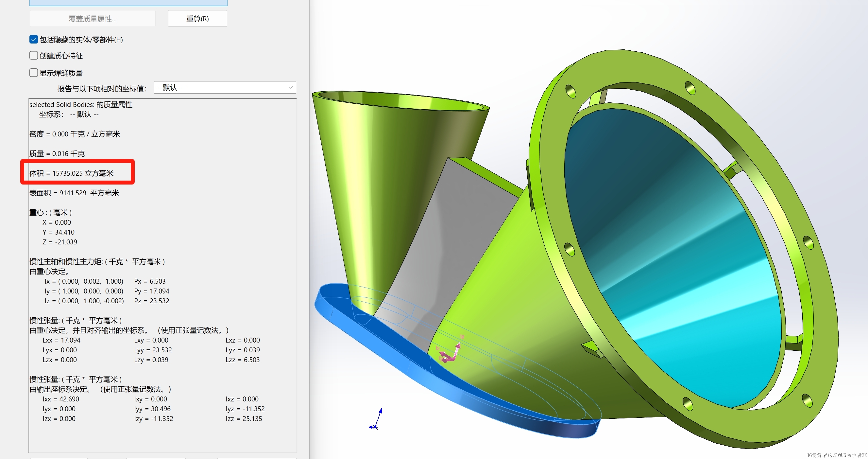This screenshot has width=868, height=459.
Task: Click the Iyz = -11.352 tensor value
Action: click(245, 409)
